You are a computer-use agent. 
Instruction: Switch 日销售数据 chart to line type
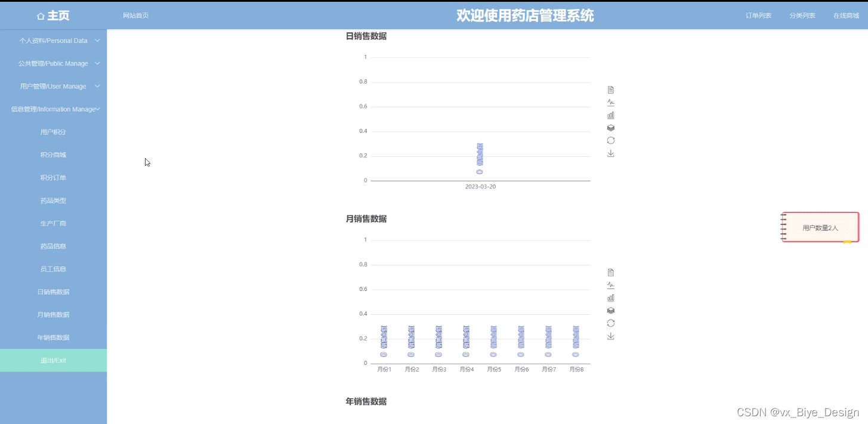pos(611,103)
